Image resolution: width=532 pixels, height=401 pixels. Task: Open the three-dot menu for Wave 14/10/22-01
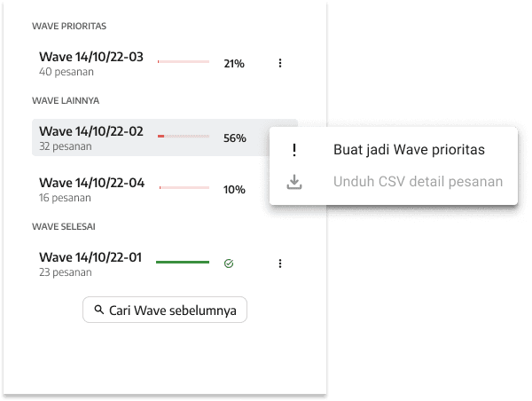[280, 263]
